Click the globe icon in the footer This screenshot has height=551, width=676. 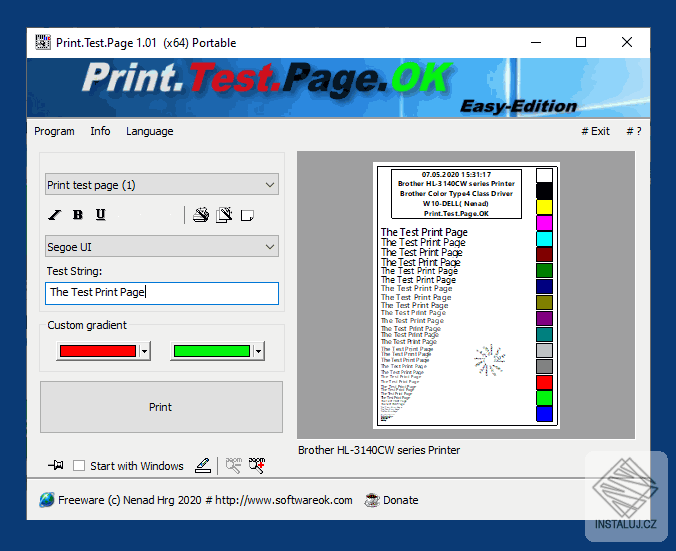(x=47, y=500)
